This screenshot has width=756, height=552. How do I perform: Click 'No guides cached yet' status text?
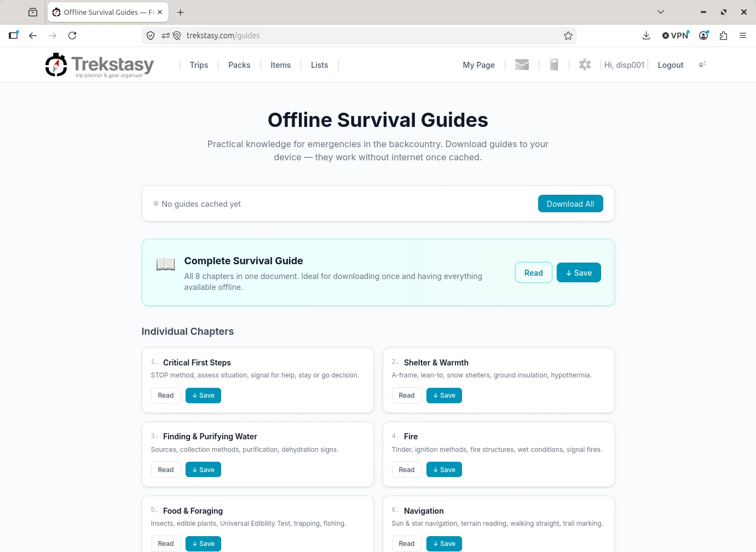[x=201, y=204]
